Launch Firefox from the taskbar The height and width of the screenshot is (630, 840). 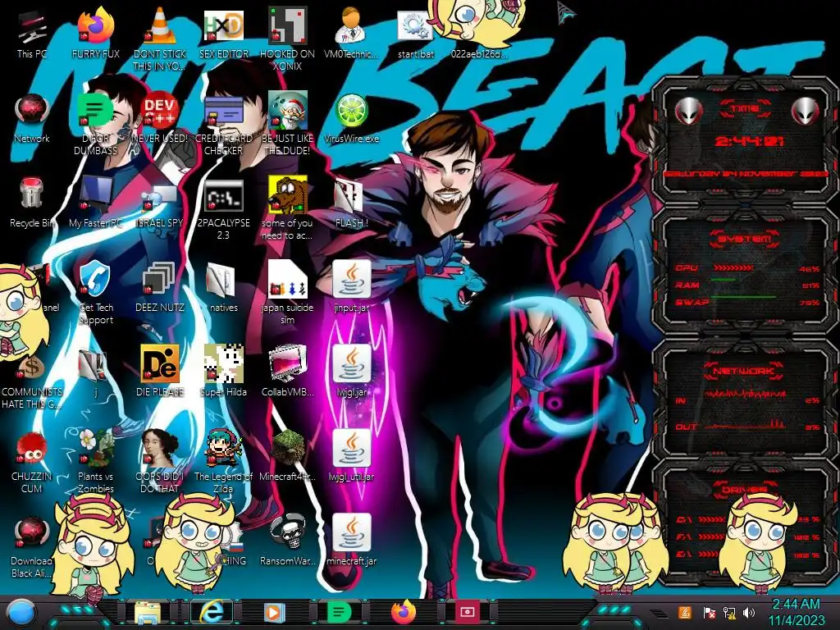click(x=404, y=612)
